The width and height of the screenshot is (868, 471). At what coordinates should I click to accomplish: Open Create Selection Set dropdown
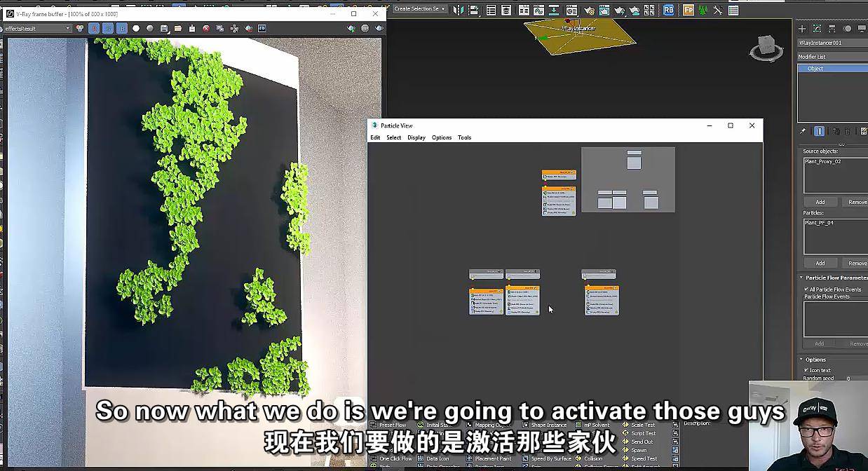[419, 8]
